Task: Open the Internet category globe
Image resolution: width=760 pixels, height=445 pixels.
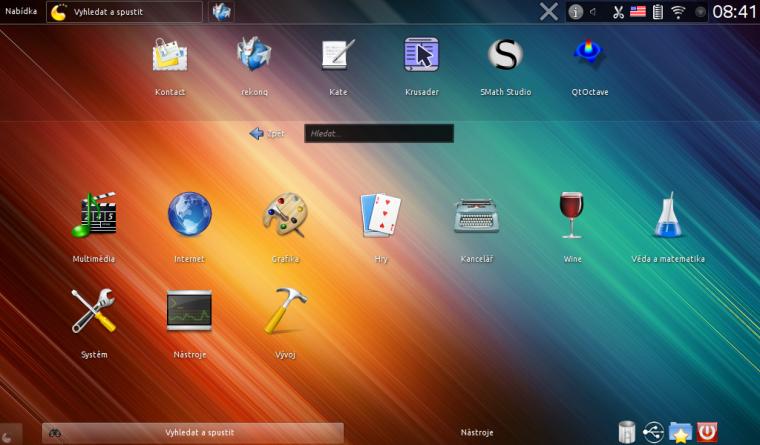Action: coord(190,214)
